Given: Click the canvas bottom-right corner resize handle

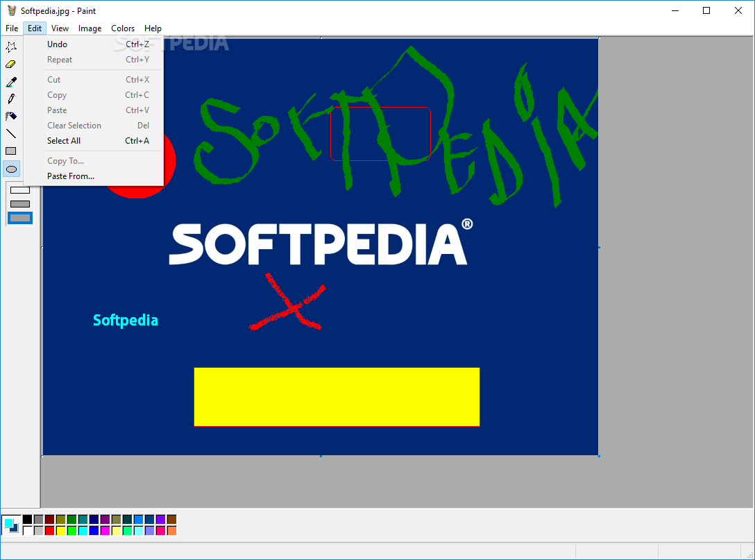Looking at the screenshot, I should click(599, 456).
